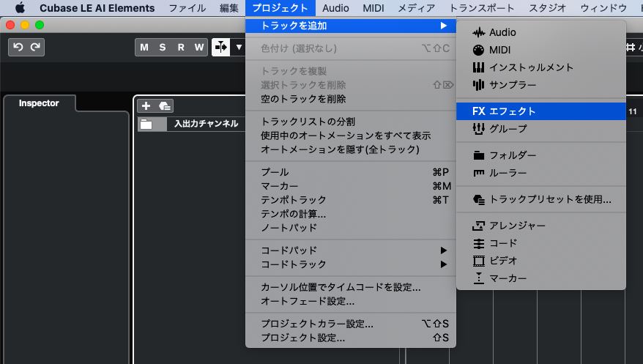This screenshot has width=643, height=364.
Task: Open プロジェクト設定... entry
Action: (x=351, y=338)
